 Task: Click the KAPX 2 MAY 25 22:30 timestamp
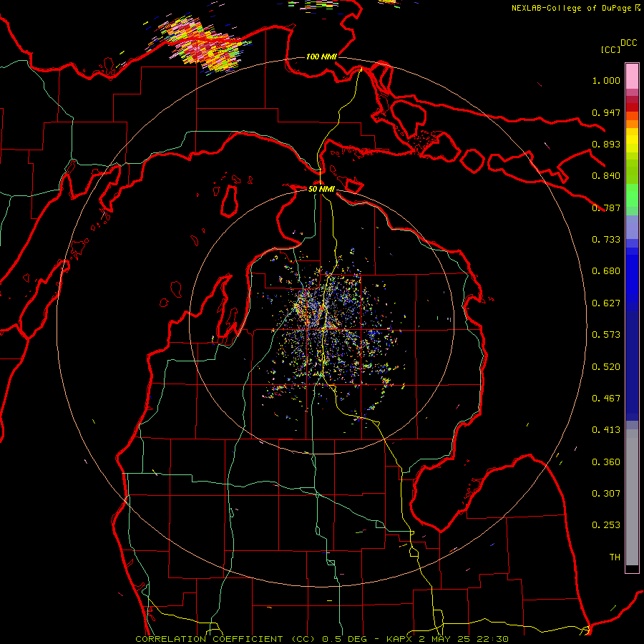tap(447, 639)
